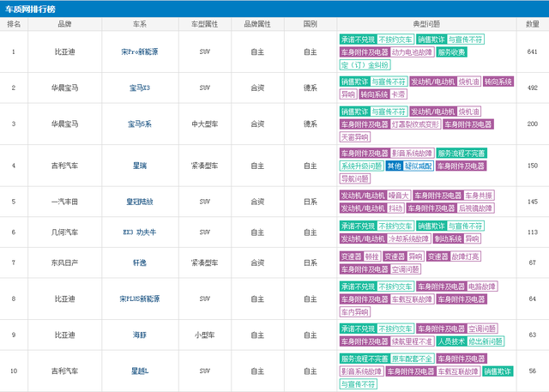
Task: Click the 典型问题 column header
Action: pyautogui.click(x=426, y=24)
